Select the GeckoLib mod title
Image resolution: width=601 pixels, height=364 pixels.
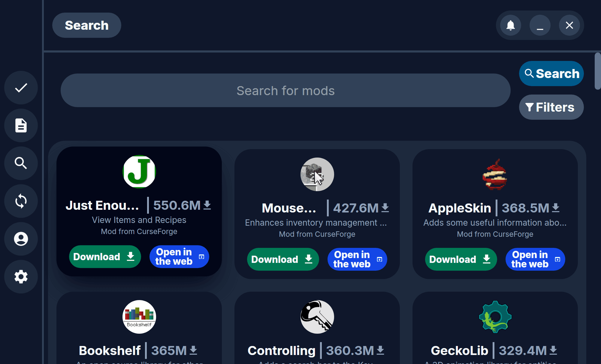coord(459,350)
